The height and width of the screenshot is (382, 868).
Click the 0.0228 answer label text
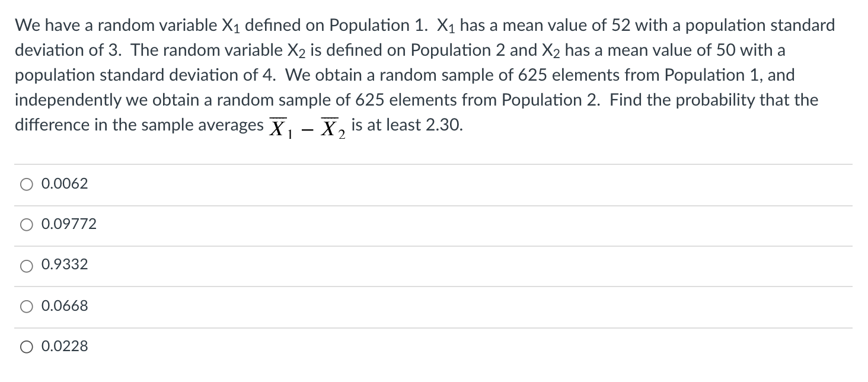[65, 346]
